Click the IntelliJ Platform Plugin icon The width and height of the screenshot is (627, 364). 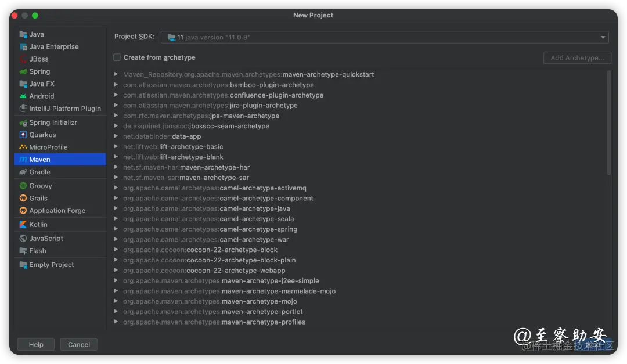point(23,109)
